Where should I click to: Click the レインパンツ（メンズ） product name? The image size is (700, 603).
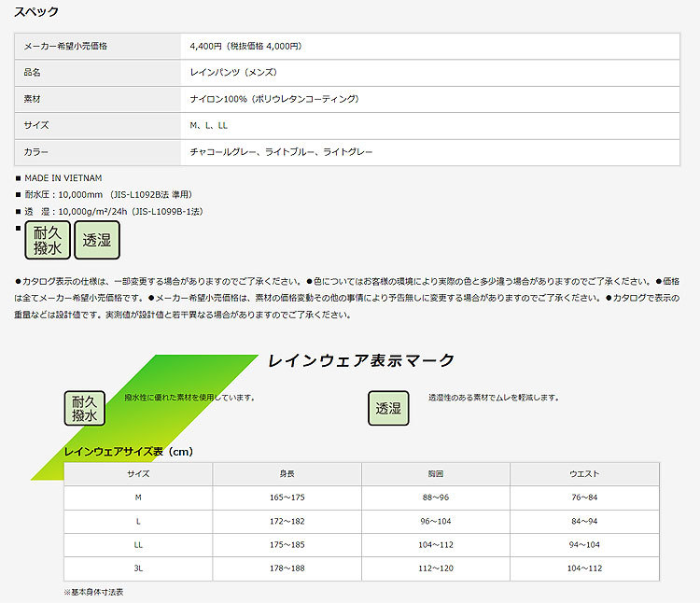pyautogui.click(x=233, y=72)
